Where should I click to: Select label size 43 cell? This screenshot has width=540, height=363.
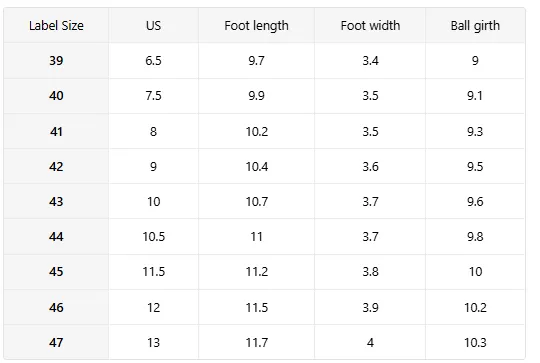coord(56,201)
